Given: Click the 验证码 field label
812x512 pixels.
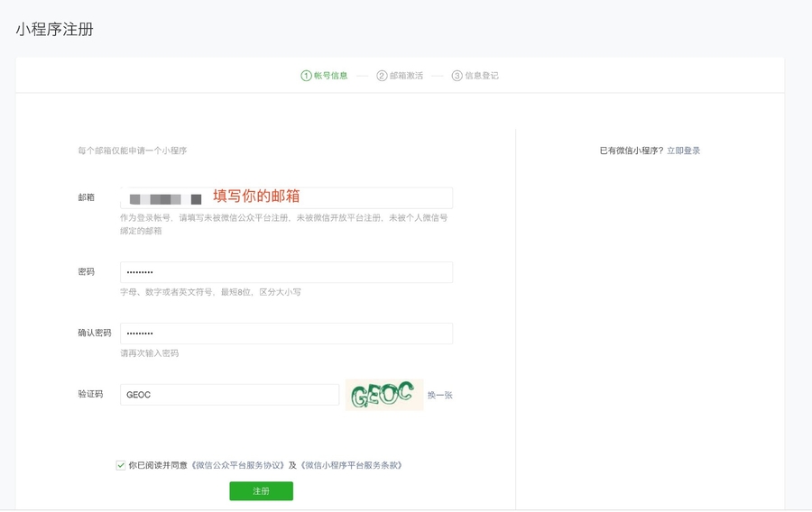Looking at the screenshot, I should tap(90, 394).
